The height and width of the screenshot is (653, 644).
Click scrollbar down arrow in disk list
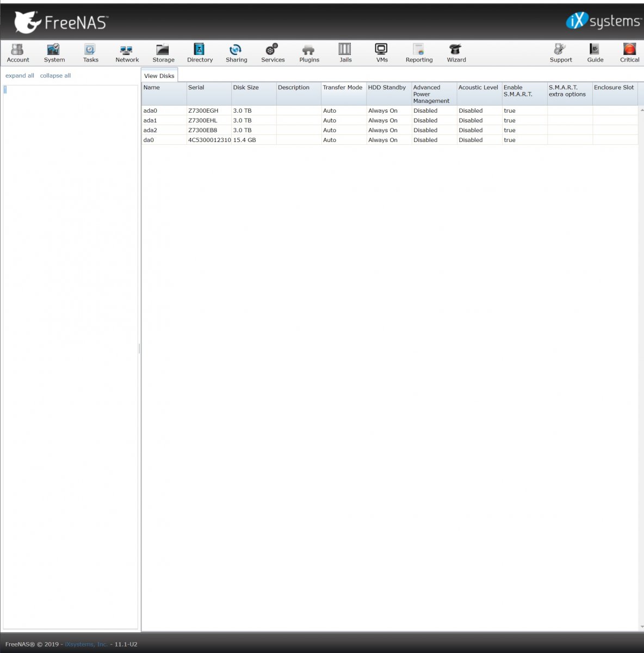pyautogui.click(x=641, y=627)
